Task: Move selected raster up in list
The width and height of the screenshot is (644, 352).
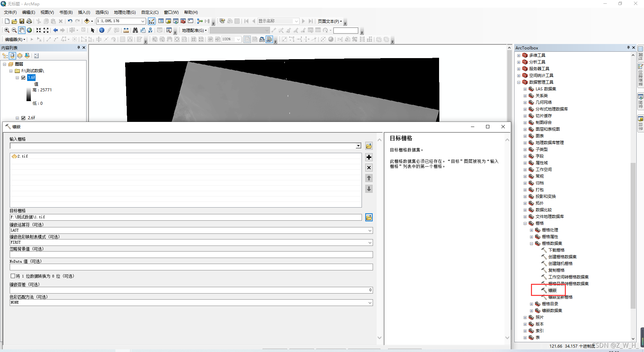Action: point(369,178)
